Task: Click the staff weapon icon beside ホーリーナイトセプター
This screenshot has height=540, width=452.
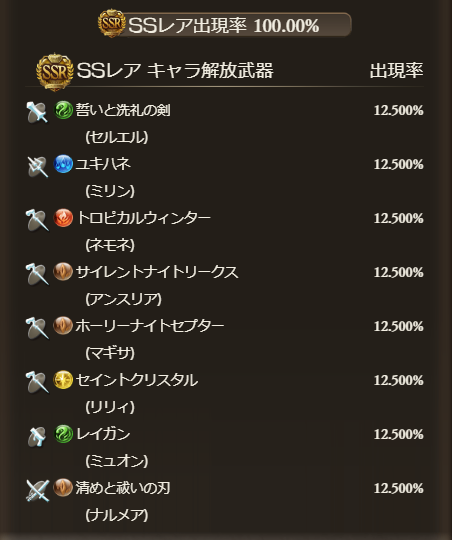Action: pyautogui.click(x=37, y=328)
